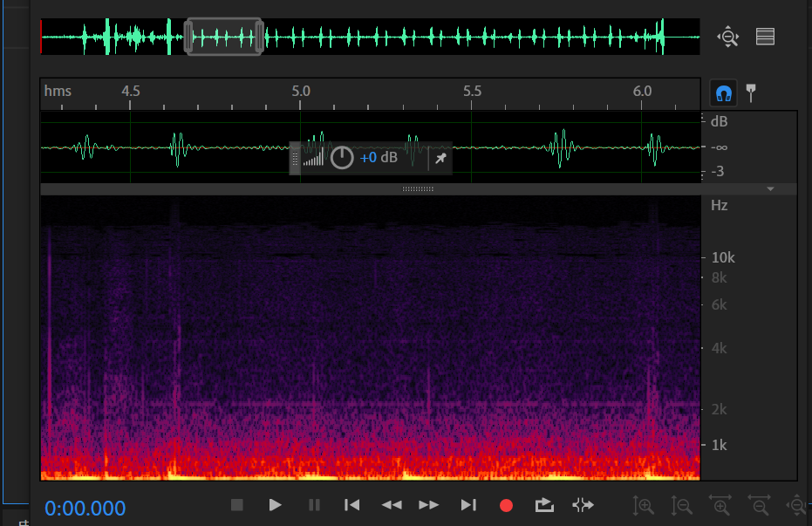This screenshot has height=526, width=812.
Task: Click the Fast Forward button
Action: [428, 504]
